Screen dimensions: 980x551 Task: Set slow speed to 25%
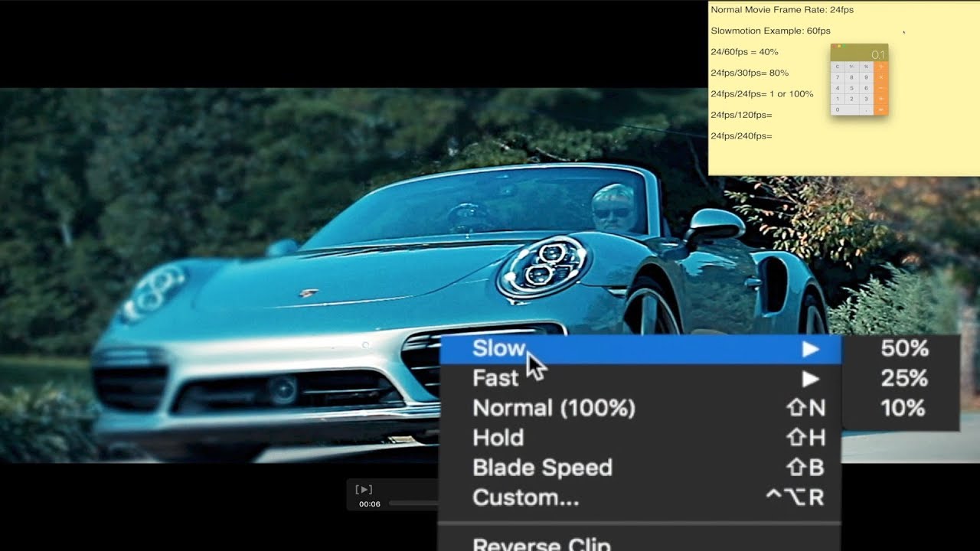[x=903, y=378]
